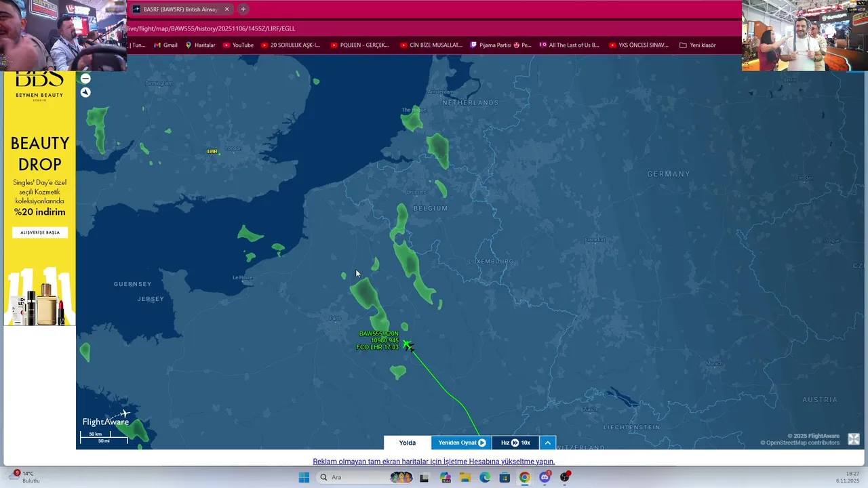Viewport: 868px width, 488px height.
Task: Click the BBS Beymen Beauty logo
Action: tap(40, 87)
